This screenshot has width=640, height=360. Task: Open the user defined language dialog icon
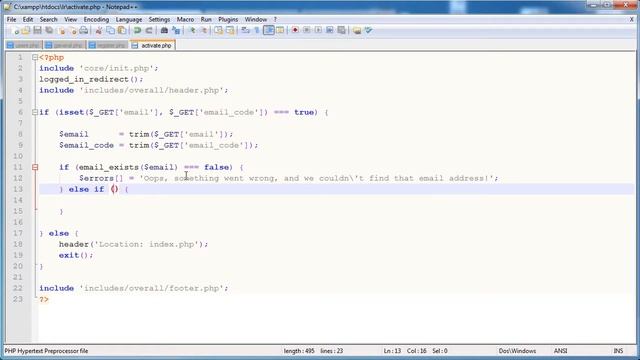click(x=280, y=31)
